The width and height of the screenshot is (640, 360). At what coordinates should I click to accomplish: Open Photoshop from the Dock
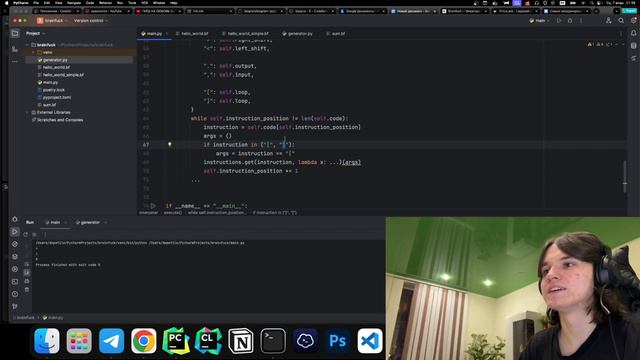point(338,340)
